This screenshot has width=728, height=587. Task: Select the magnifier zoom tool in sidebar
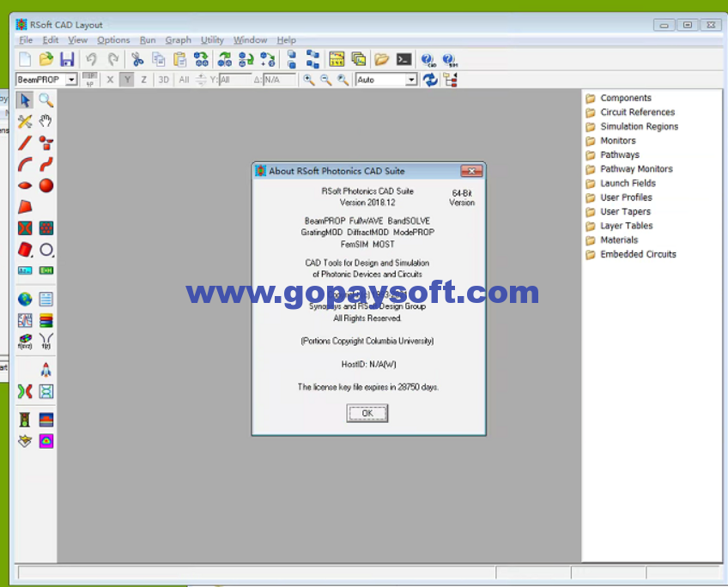coord(46,100)
